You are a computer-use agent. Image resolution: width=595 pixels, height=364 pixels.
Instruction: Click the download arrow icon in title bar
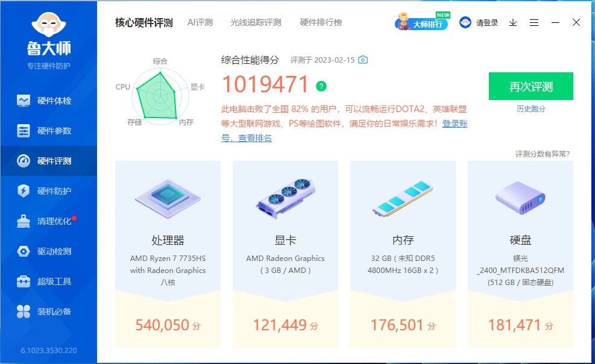pos(512,22)
